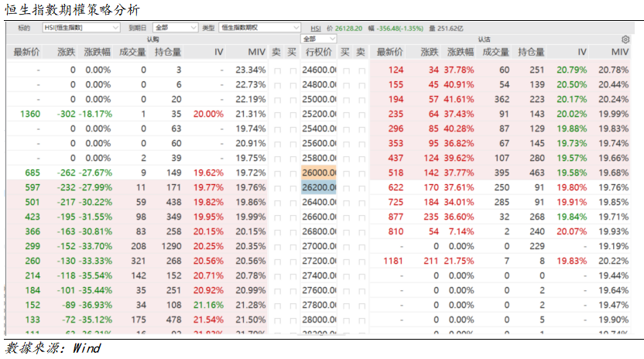Click the underlined HSI link
644x359 pixels.
pyautogui.click(x=316, y=27)
